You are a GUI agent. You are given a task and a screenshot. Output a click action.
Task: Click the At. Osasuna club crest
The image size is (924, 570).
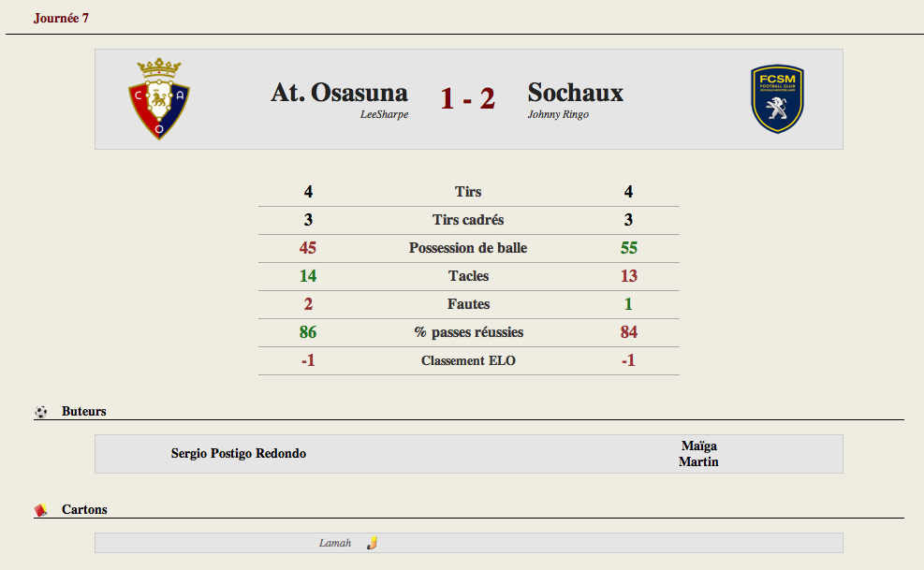point(159,99)
